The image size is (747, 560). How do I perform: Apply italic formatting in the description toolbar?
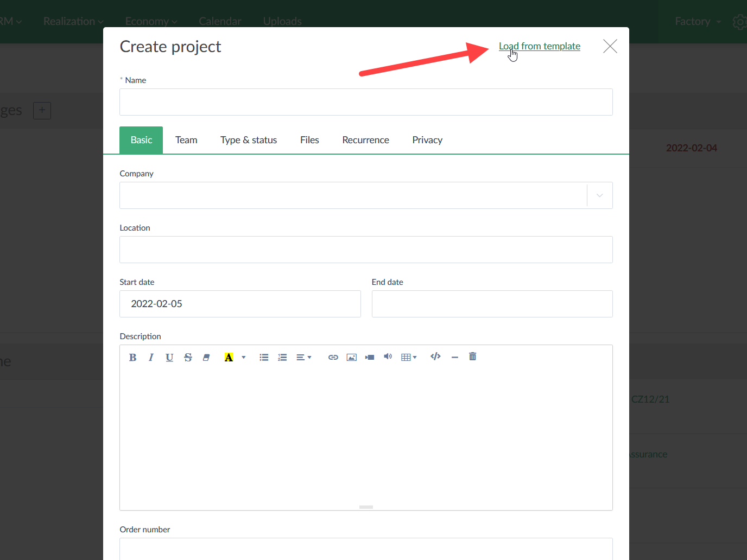[151, 357]
